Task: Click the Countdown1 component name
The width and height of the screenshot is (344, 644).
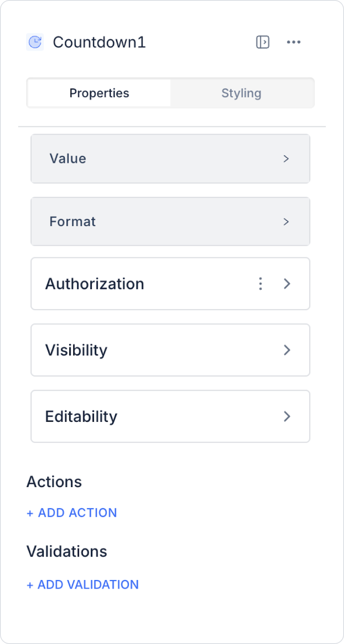Action: tap(99, 42)
